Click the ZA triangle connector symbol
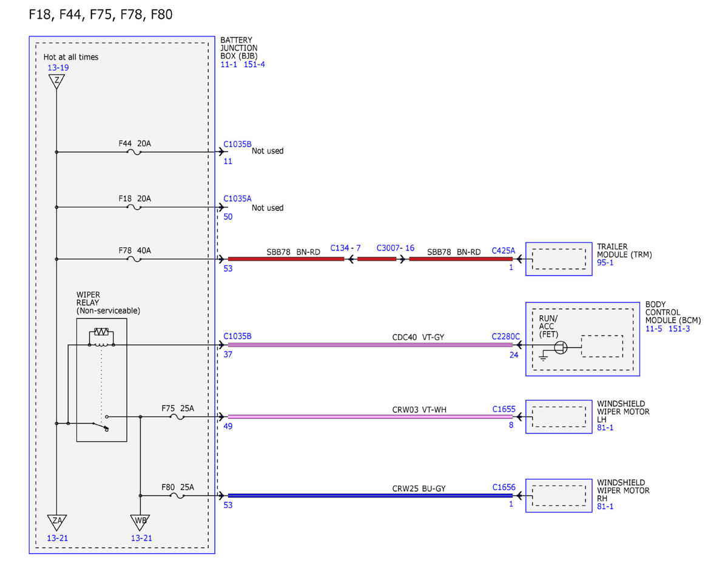Screen dimensions: 728x562 (x=56, y=523)
